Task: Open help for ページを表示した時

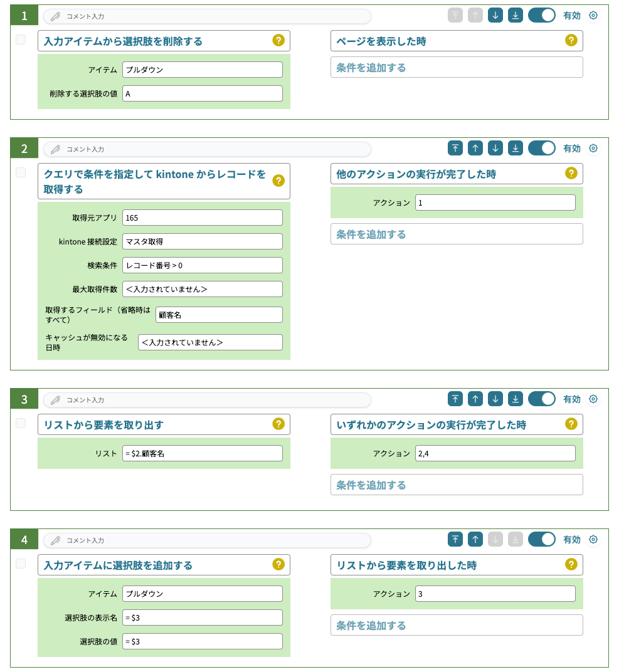Action: coord(571,40)
